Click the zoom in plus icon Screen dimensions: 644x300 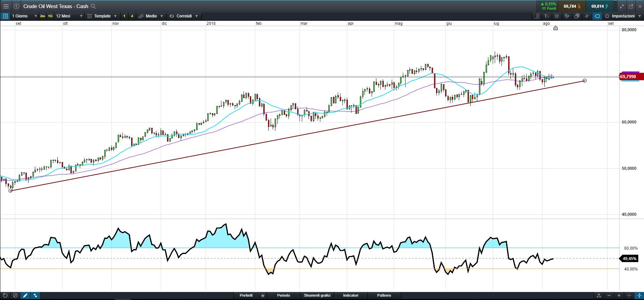619,296
